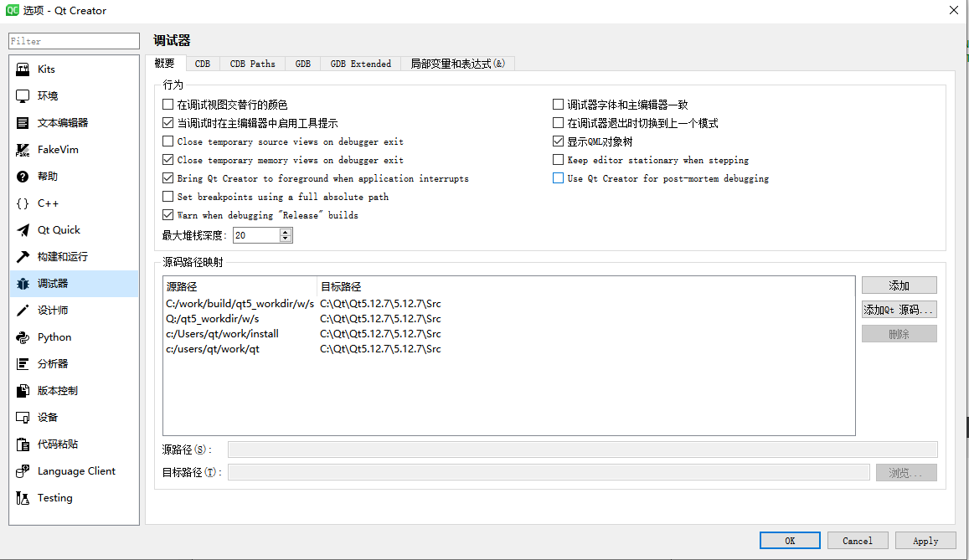Open the C++ settings category

click(x=48, y=203)
